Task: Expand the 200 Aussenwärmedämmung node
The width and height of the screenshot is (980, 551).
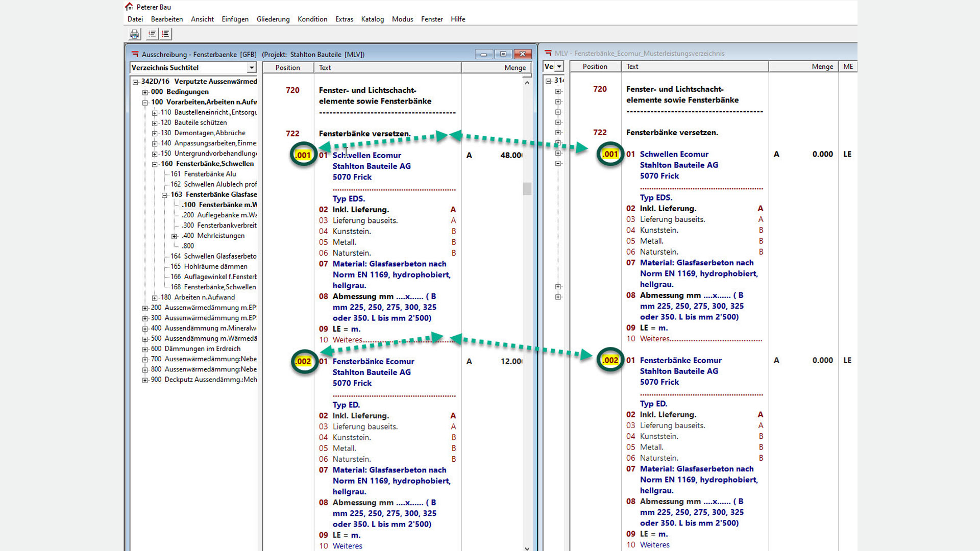Action: click(x=145, y=308)
